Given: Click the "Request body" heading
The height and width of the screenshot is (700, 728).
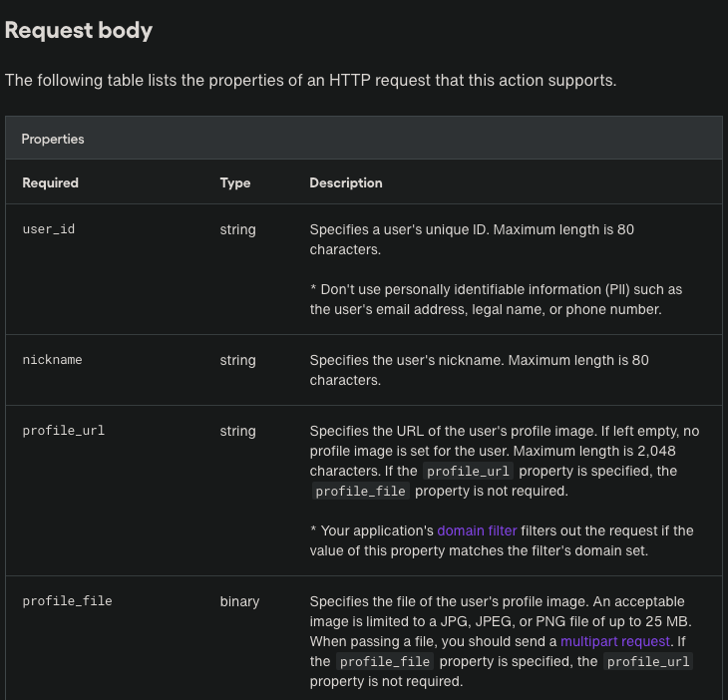Looking at the screenshot, I should 79,30.
